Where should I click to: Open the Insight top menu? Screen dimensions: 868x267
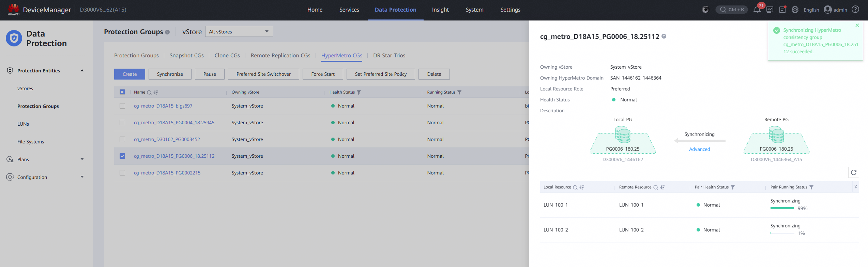440,10
